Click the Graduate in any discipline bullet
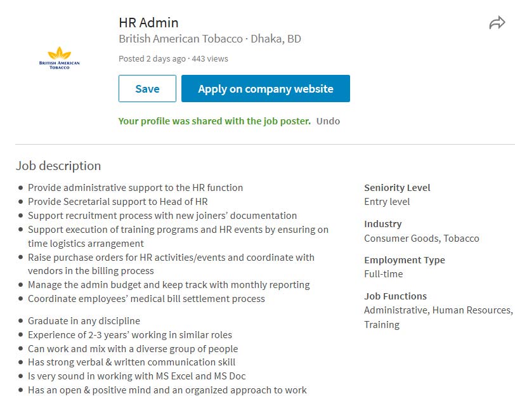Image resolution: width=515 pixels, height=420 pixels. pyautogui.click(x=84, y=321)
